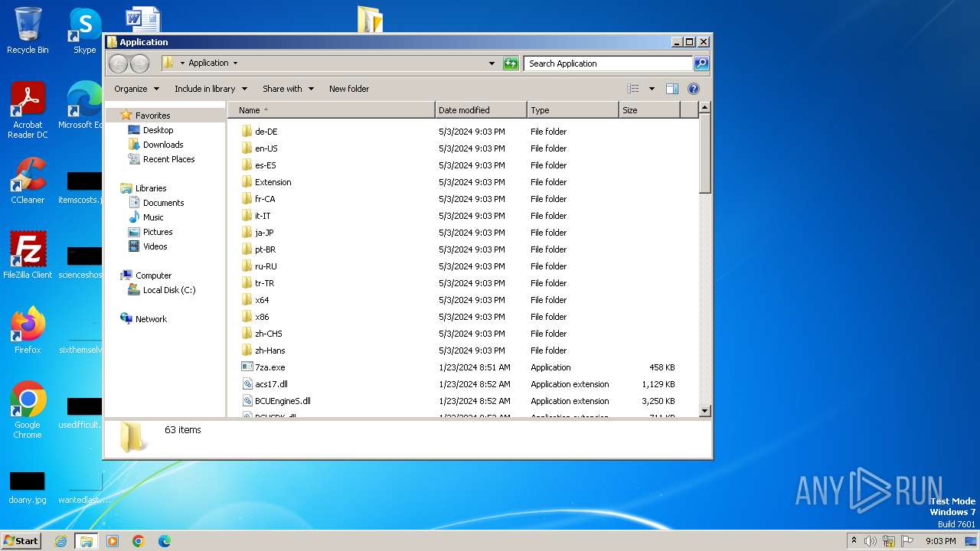Click the Action Center flag tray icon
980x551 pixels.
tap(906, 541)
